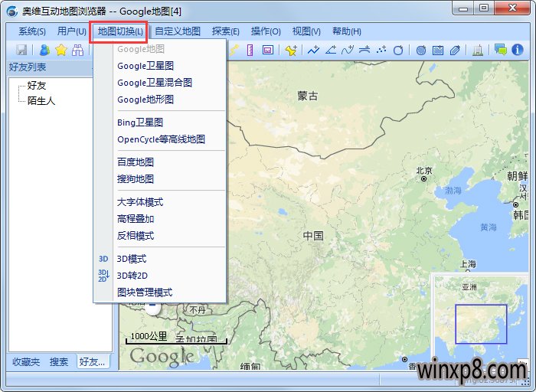Select the add polyline track tool
The width and height of the screenshot is (536, 392).
click(x=313, y=51)
